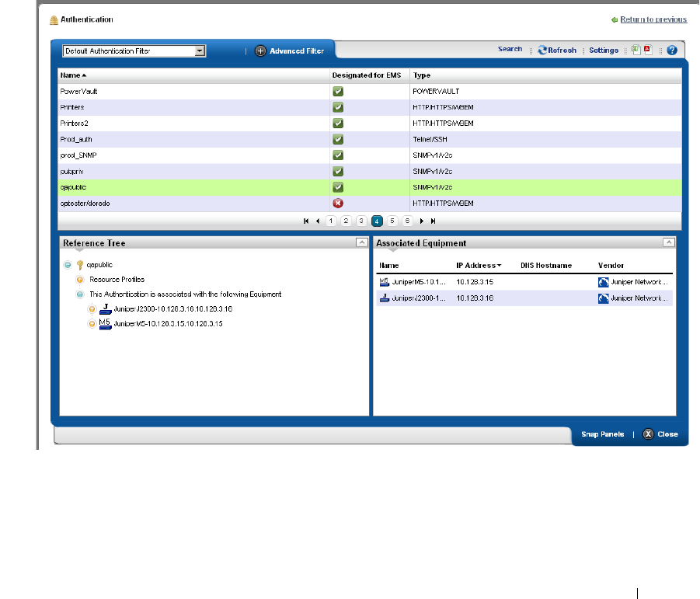Click the qapublic key icon in Reference Tree

click(80, 265)
